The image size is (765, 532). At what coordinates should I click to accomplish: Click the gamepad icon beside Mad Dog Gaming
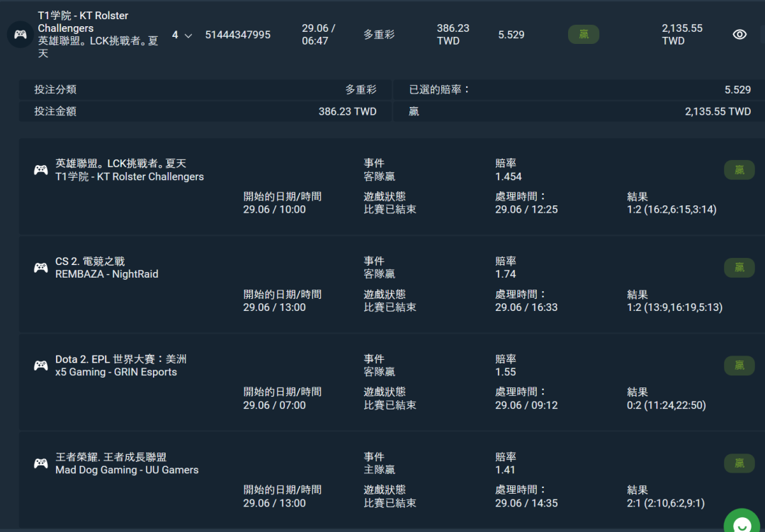coord(41,463)
